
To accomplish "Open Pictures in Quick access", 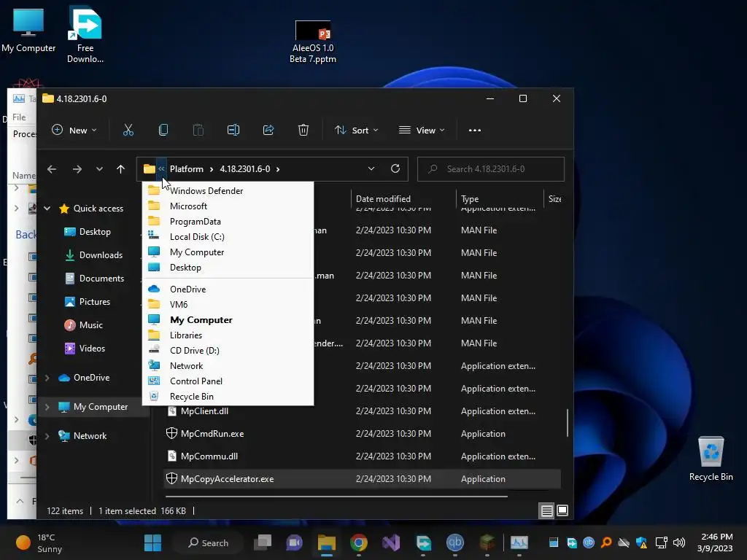I will click(x=88, y=301).
